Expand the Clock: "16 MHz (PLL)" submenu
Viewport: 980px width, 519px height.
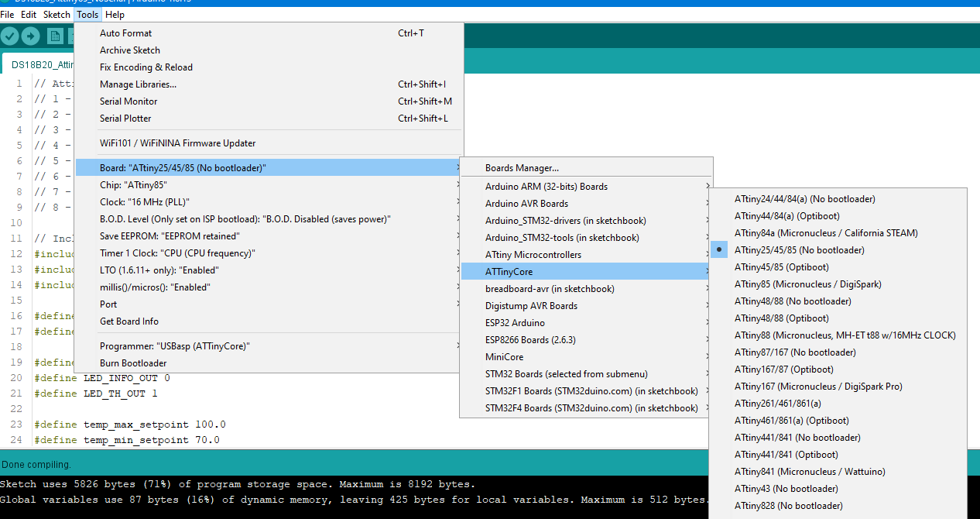269,202
